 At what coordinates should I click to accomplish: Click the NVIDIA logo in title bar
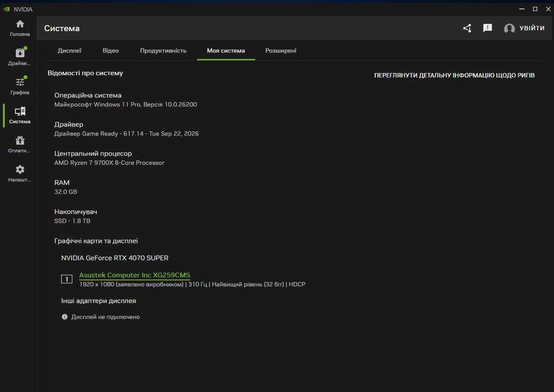[x=6, y=9]
